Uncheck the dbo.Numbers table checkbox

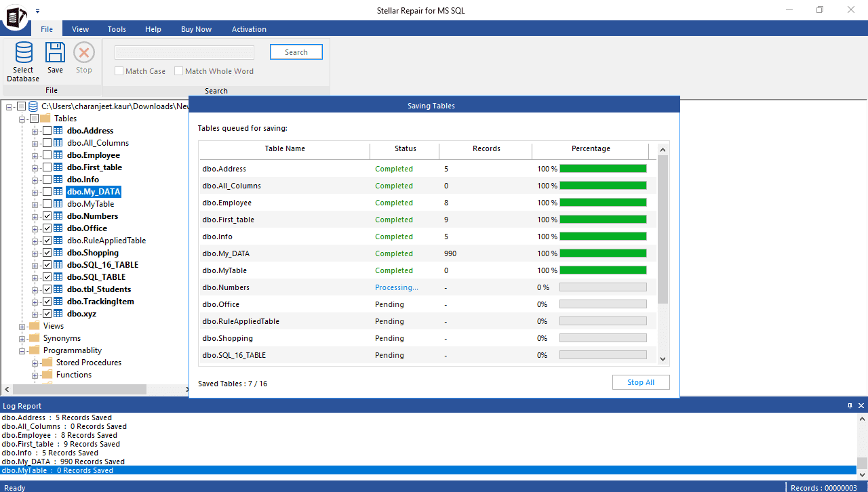click(x=47, y=216)
